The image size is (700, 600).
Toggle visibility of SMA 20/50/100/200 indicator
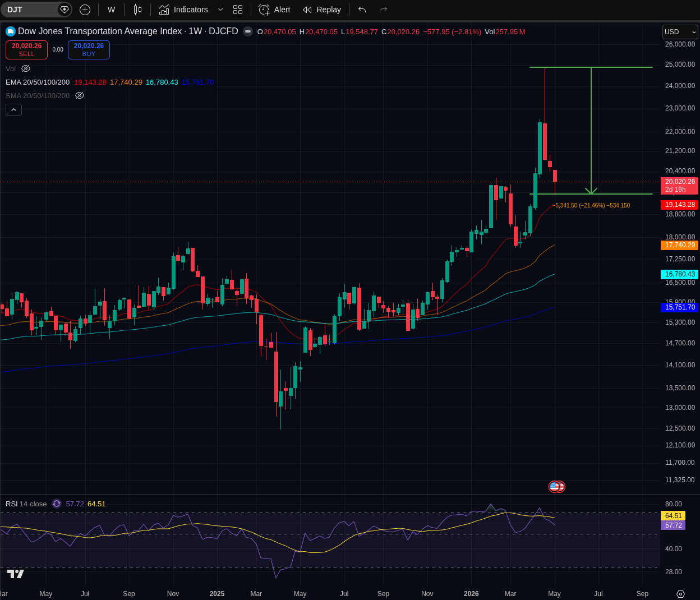tap(80, 95)
